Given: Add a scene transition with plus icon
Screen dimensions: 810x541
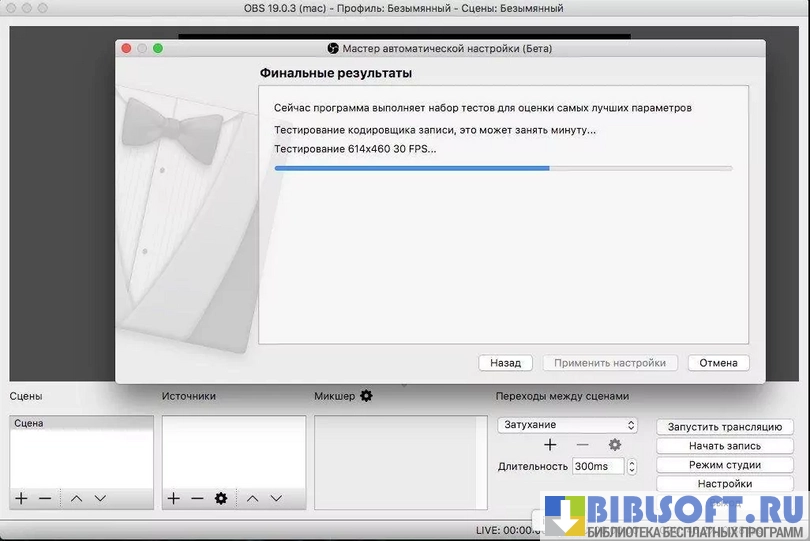Looking at the screenshot, I should (x=549, y=445).
